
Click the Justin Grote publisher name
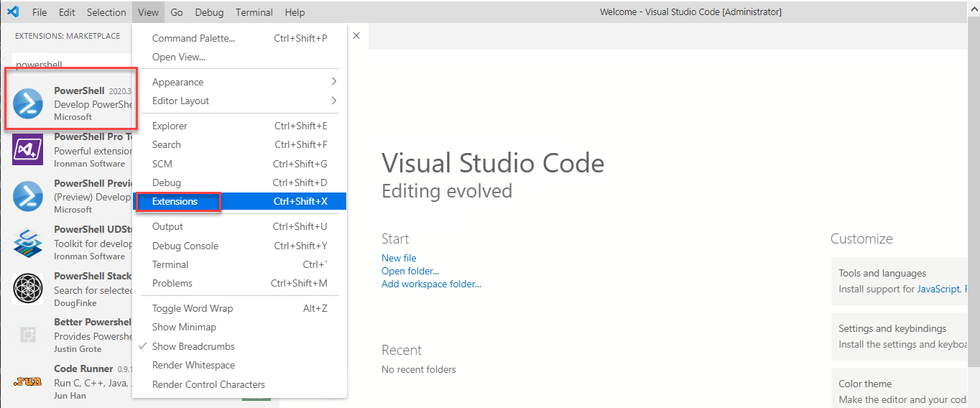pyautogui.click(x=78, y=348)
